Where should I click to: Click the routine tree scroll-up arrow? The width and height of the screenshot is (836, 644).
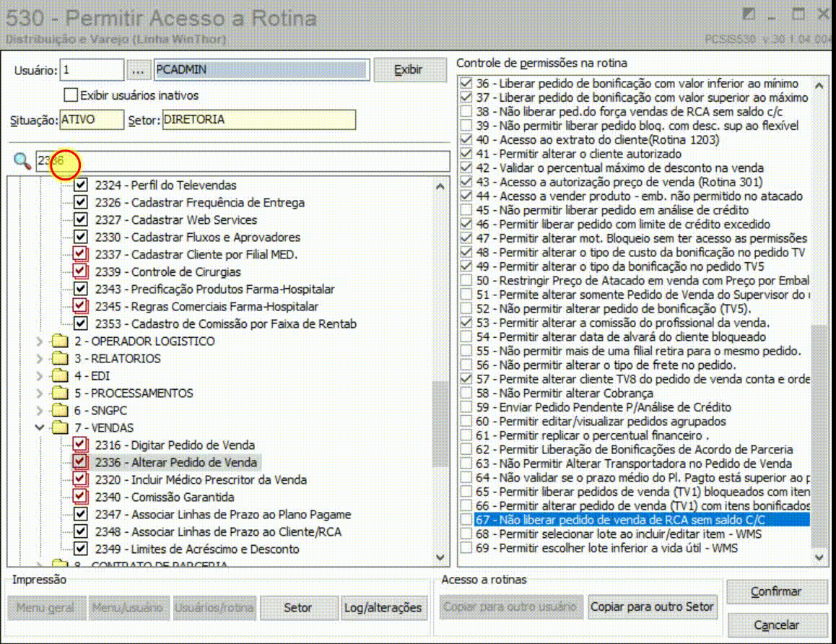tap(440, 186)
